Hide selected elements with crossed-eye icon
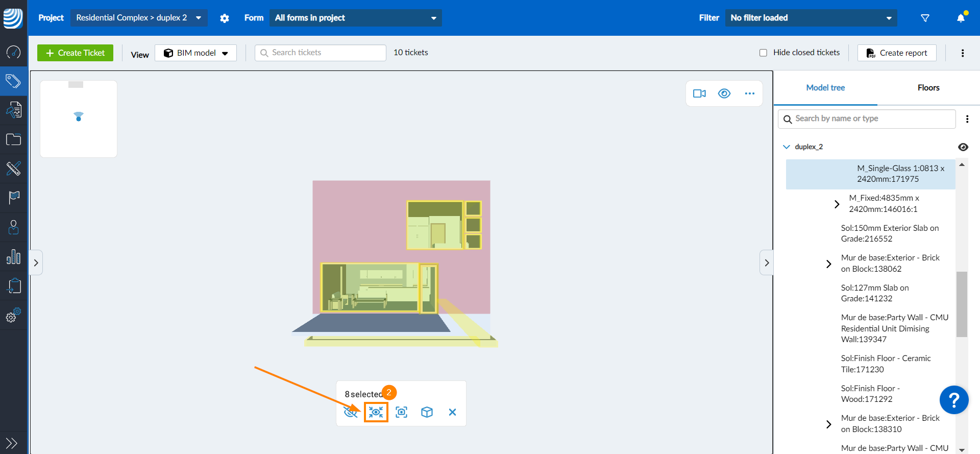The image size is (980, 454). pyautogui.click(x=350, y=412)
